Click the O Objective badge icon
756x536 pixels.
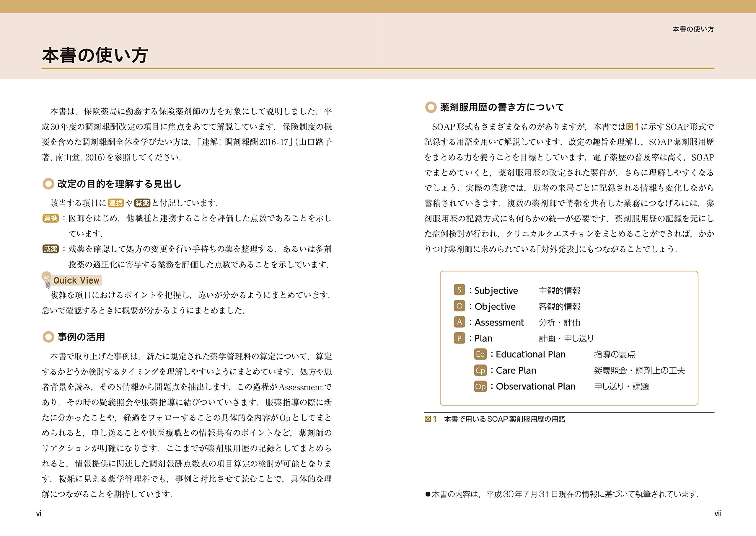(x=459, y=306)
